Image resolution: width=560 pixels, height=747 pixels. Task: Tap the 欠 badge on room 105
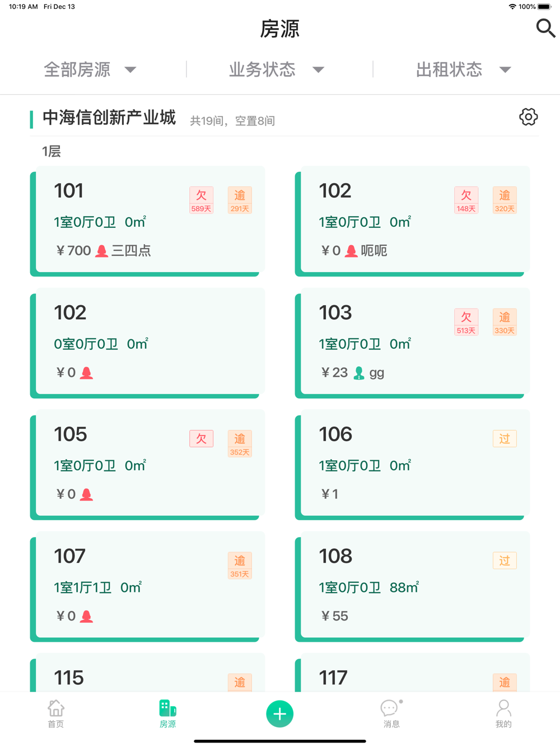click(x=201, y=438)
